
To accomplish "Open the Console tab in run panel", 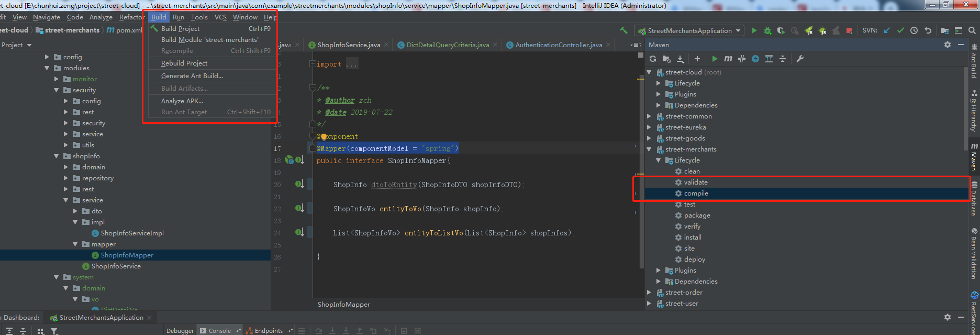I will pyautogui.click(x=219, y=331).
